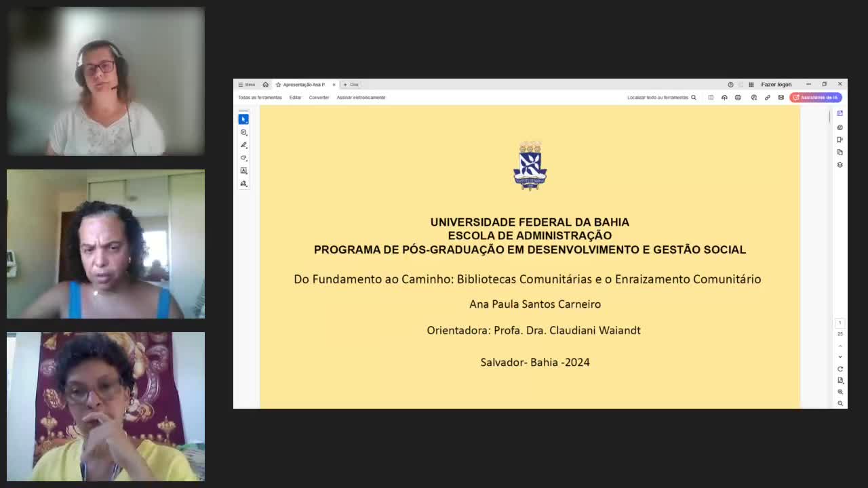868x488 pixels.
Task: Select middle participant video in blue top
Action: [x=106, y=244]
